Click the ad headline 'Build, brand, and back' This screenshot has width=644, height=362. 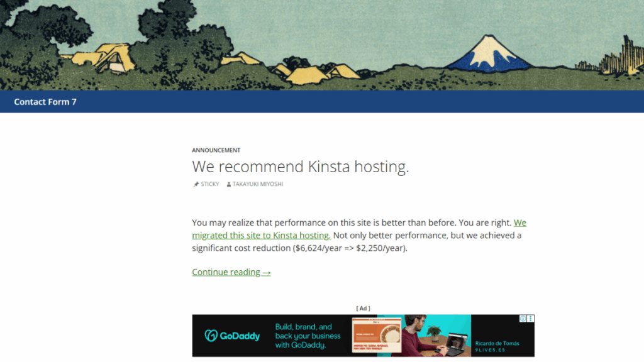pyautogui.click(x=308, y=336)
